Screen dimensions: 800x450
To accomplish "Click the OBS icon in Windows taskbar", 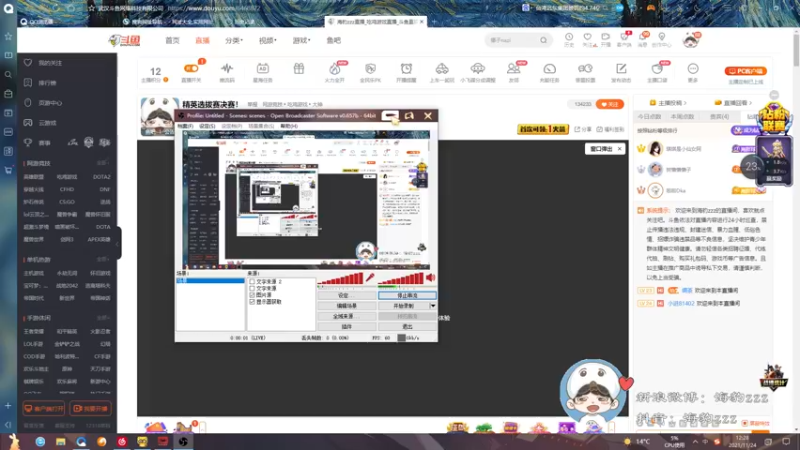I will tap(183, 441).
